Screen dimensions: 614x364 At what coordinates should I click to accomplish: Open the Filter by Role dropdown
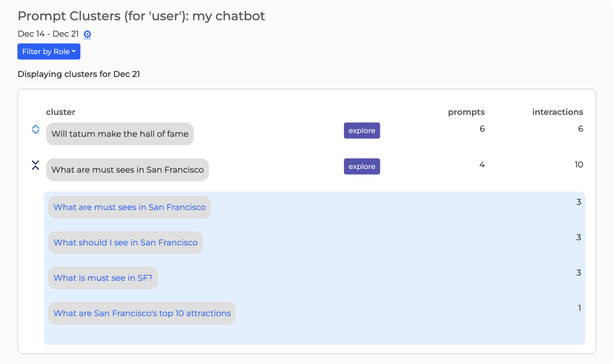pyautogui.click(x=48, y=51)
